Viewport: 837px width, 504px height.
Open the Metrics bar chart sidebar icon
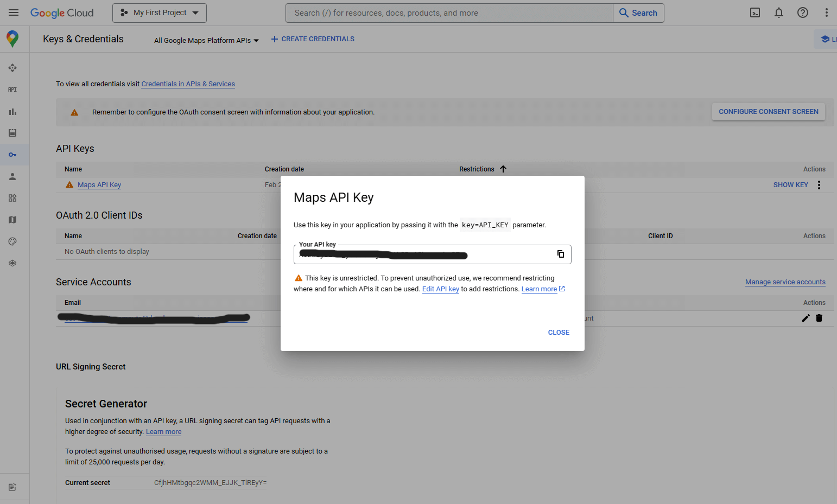point(12,111)
